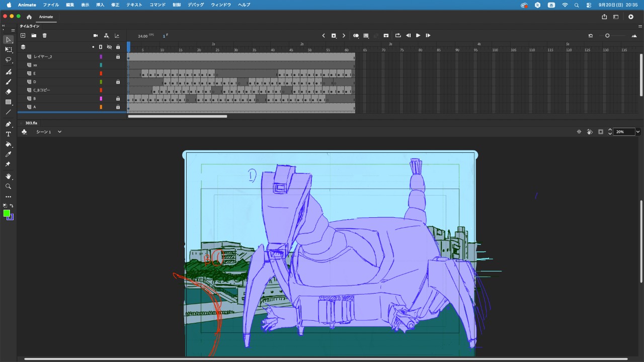This screenshot has height=362, width=644.
Task: Select the Classic Brush tool
Action: pyautogui.click(x=9, y=82)
